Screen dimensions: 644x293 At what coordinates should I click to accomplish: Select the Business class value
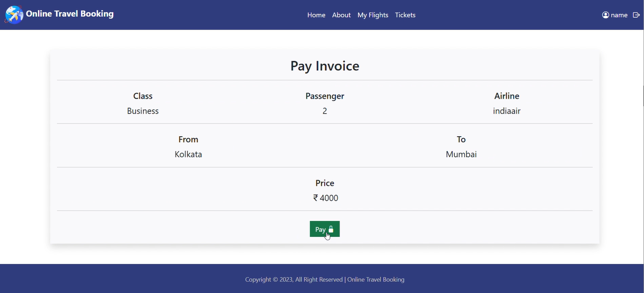point(143,111)
